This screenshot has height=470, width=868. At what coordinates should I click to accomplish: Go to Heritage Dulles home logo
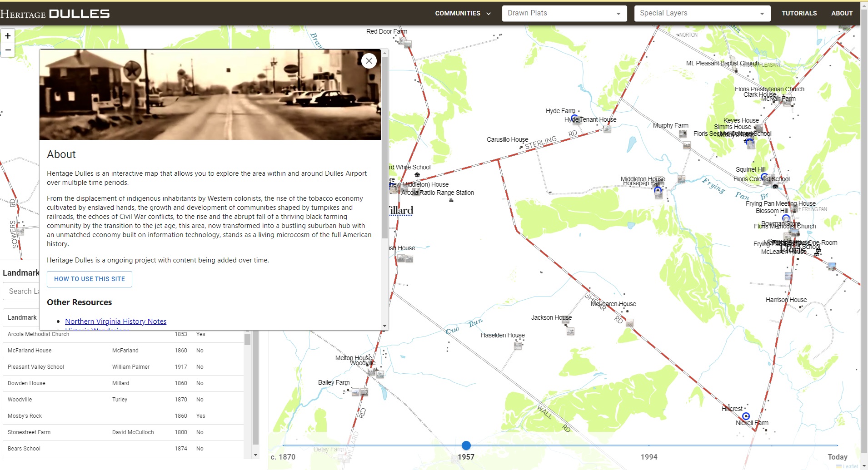click(55, 14)
